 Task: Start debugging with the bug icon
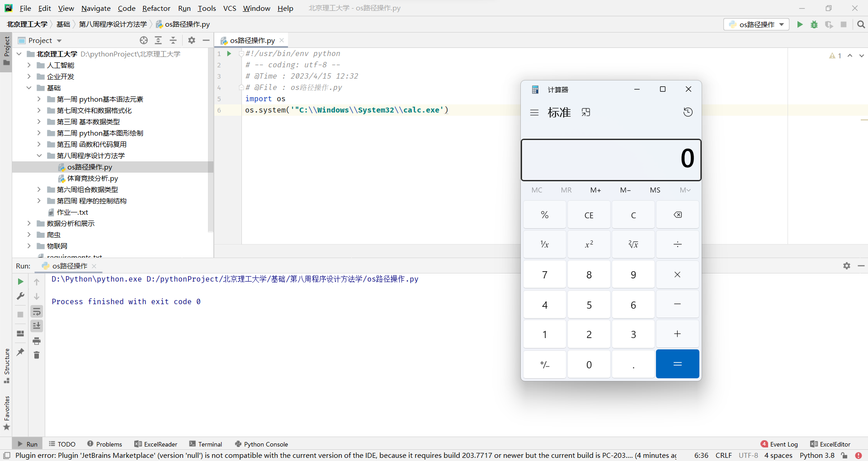tap(814, 24)
